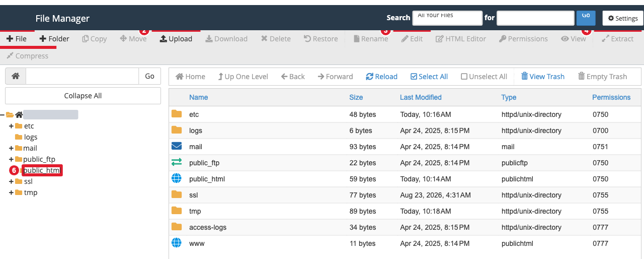Expand the public_ftp folder in the tree
Screen dimensions: 644x259
tap(11, 159)
